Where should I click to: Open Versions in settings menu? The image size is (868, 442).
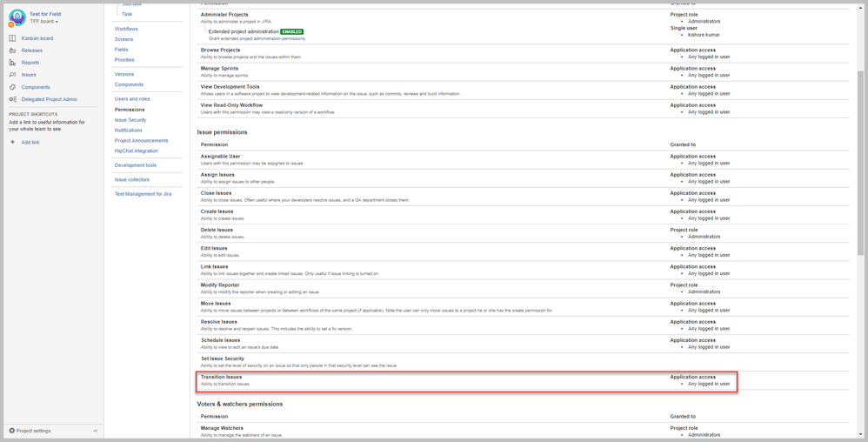124,74
